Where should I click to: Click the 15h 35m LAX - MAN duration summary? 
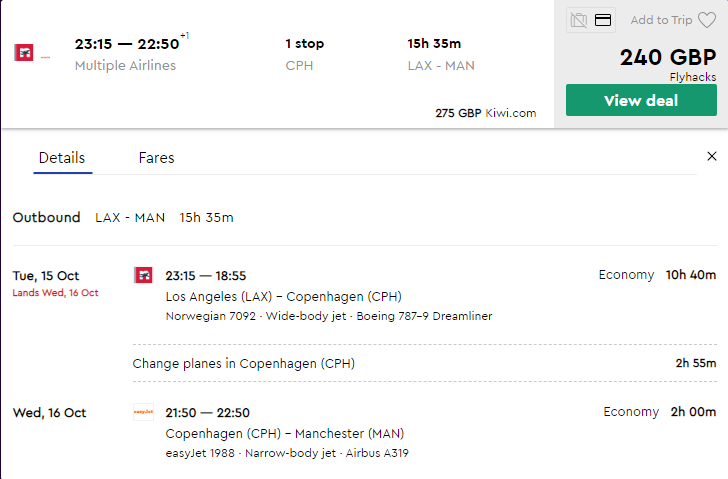pos(441,54)
